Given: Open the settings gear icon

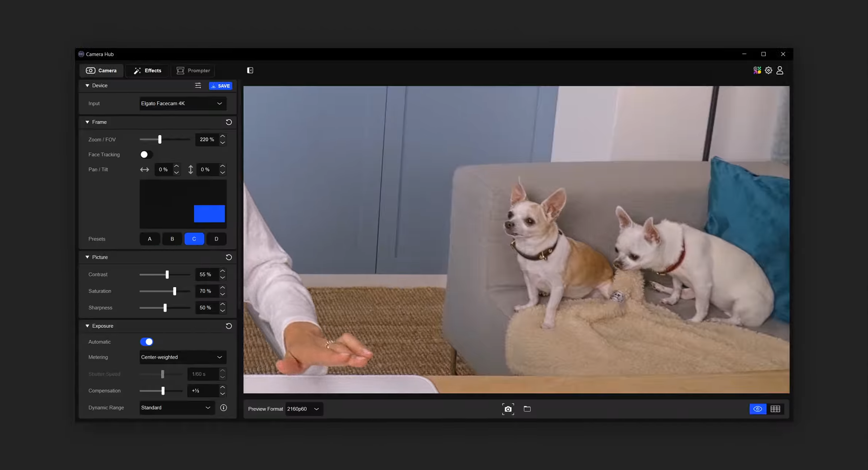Looking at the screenshot, I should coord(768,70).
